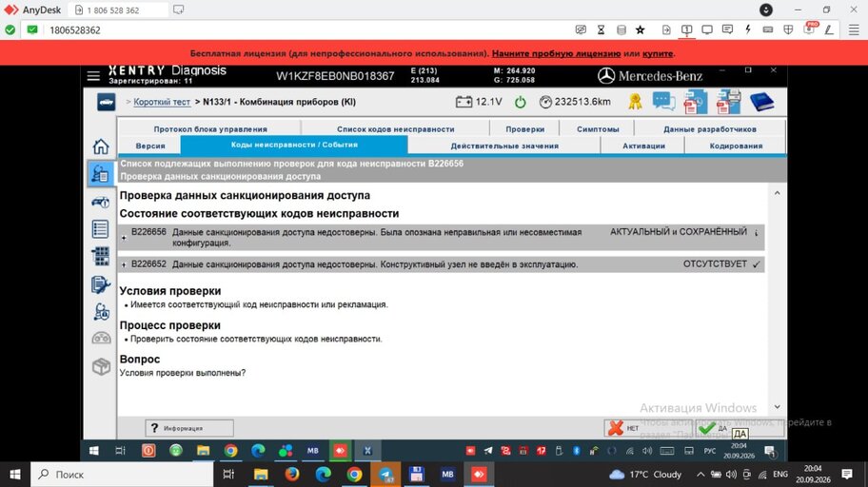868x487 pixels.
Task: Open the Кодирования tab
Action: (x=736, y=146)
